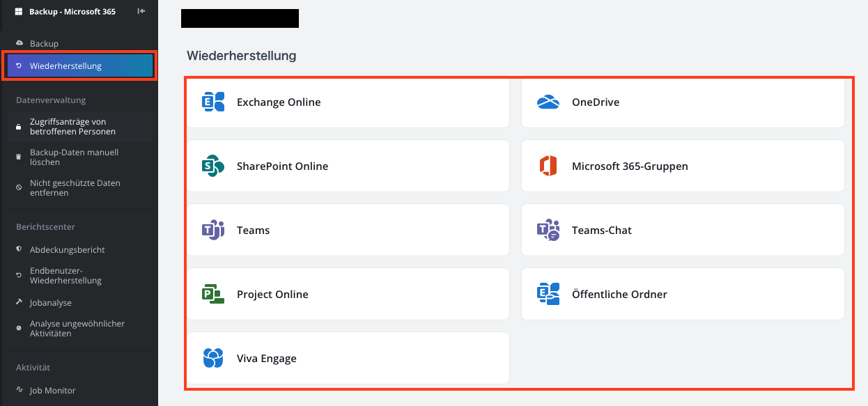Click the icon beside Endbenutzer-Wiederherstellung
The height and width of the screenshot is (406, 868).
click(x=20, y=276)
